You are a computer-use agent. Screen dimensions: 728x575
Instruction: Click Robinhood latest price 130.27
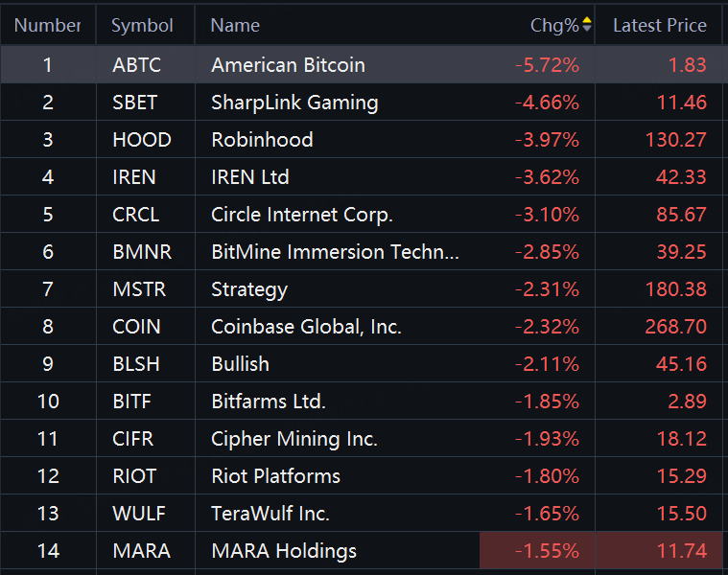(x=675, y=140)
